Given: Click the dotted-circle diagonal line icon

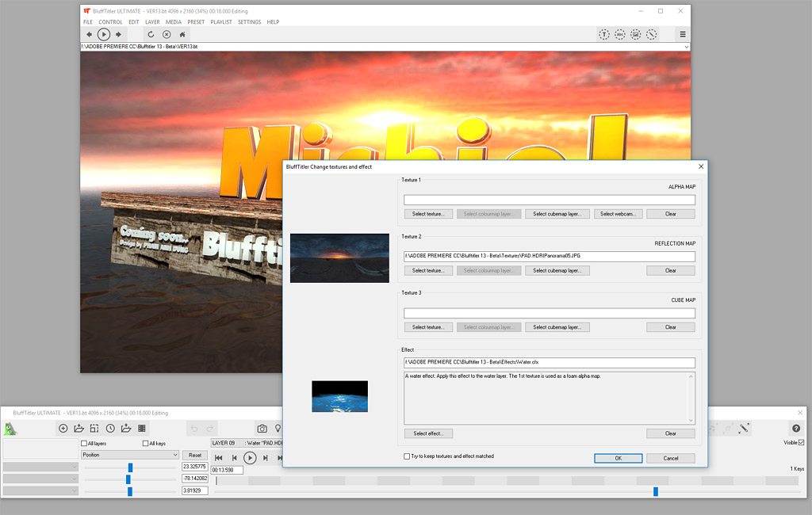Looking at the screenshot, I should [x=652, y=34].
